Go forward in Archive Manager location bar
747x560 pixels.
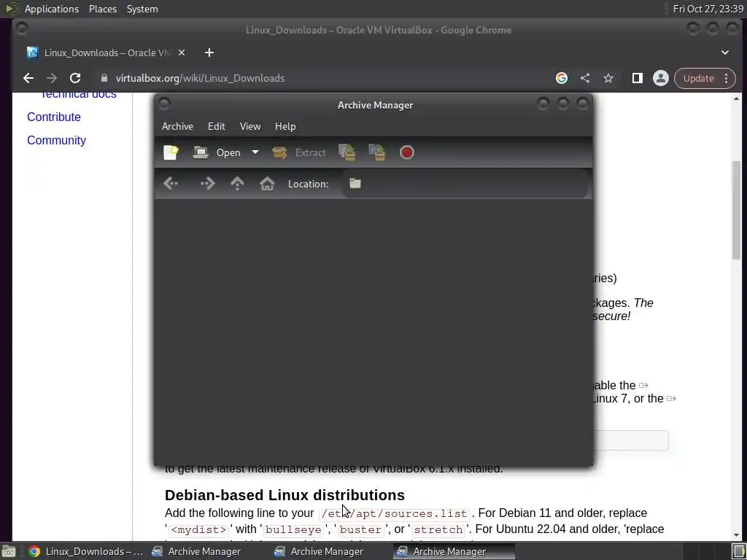[208, 184]
